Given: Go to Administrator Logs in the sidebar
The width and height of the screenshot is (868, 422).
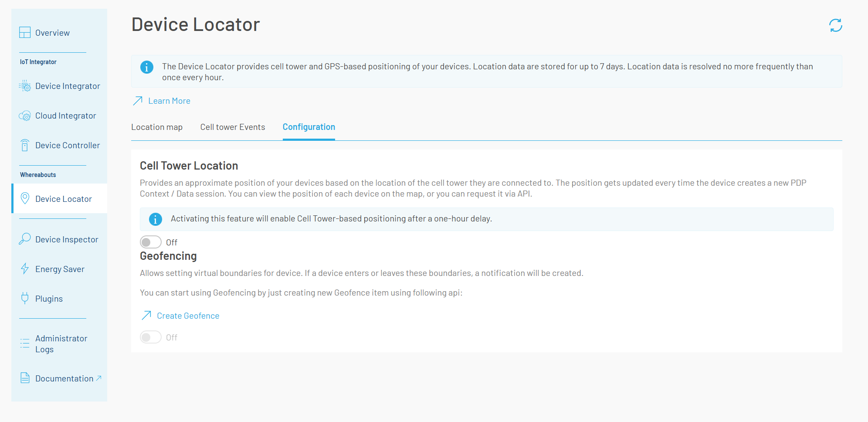Looking at the screenshot, I should point(61,344).
